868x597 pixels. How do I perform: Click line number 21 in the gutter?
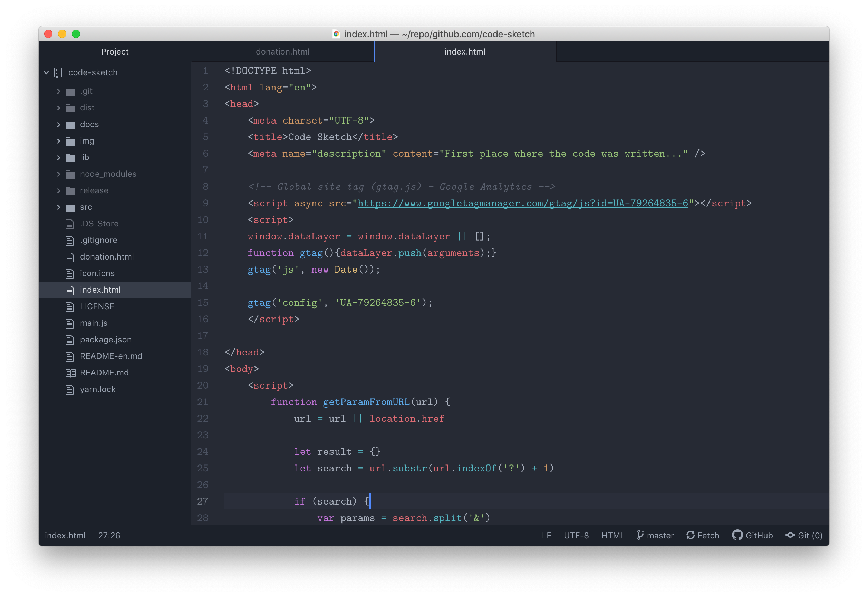click(203, 402)
